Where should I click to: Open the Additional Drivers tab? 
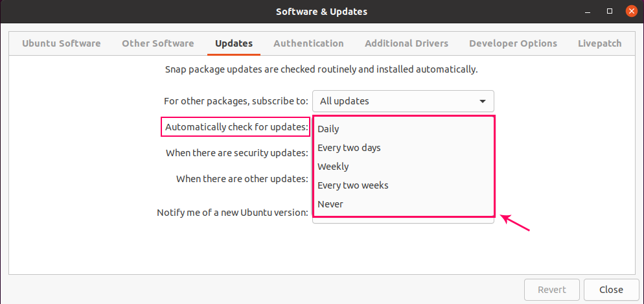pos(406,43)
